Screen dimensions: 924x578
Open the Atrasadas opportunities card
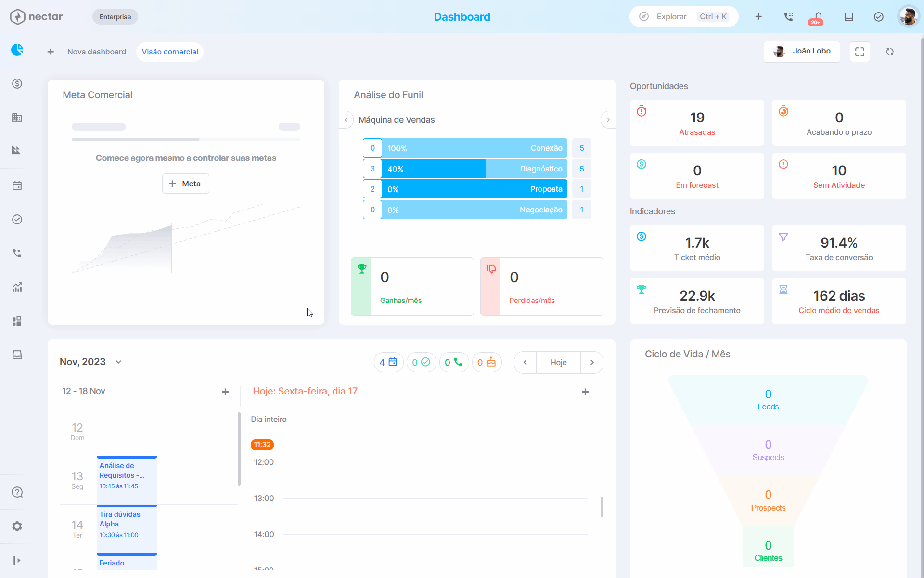[697, 123]
